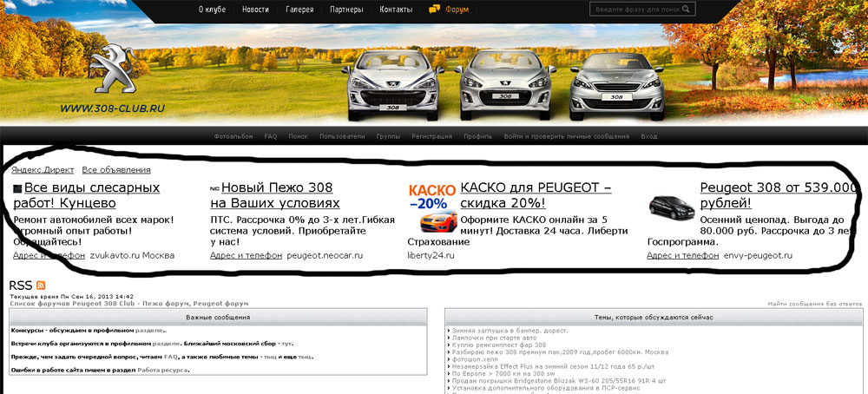Open topic 'Установка дополнительного оборудования в ПСР-сервис'
This screenshot has height=394, width=868.
tap(545, 388)
